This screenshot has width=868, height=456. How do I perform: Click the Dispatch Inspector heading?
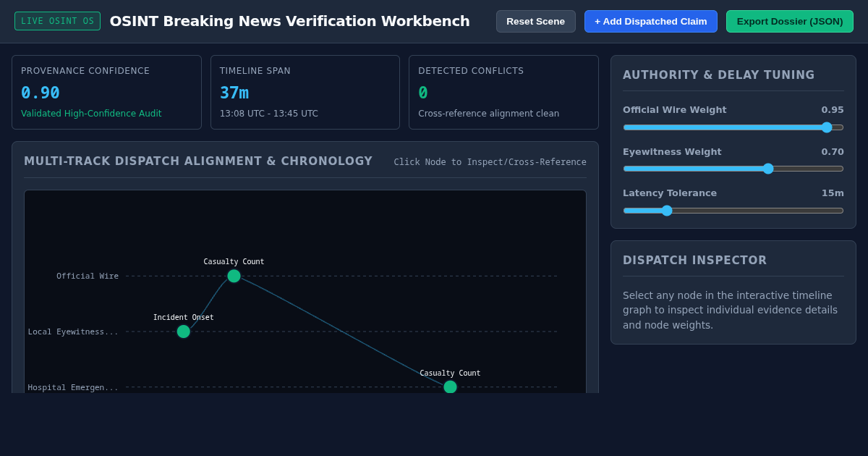coord(695,261)
